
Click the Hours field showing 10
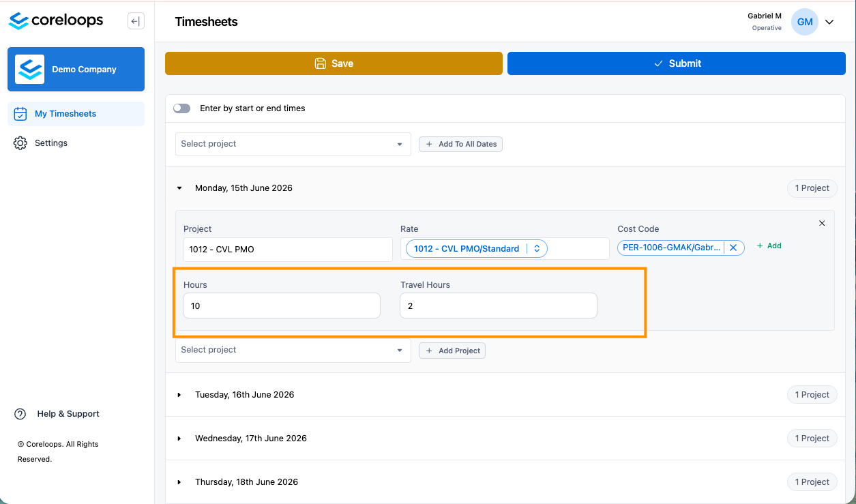coord(282,306)
